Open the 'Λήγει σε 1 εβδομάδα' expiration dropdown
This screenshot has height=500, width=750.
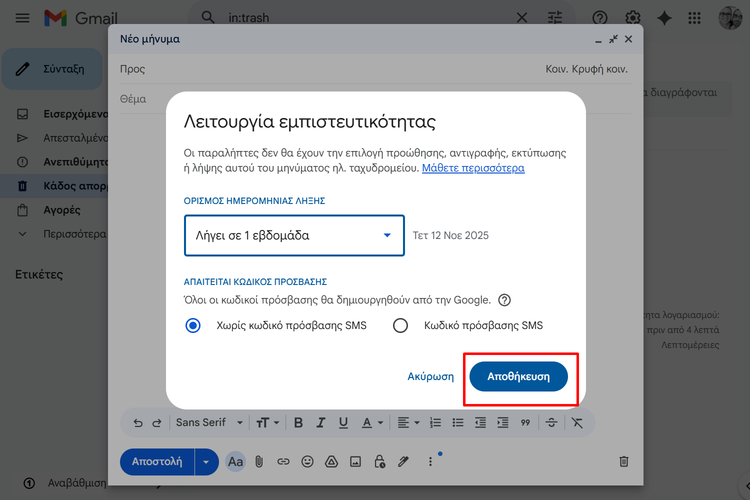(294, 236)
